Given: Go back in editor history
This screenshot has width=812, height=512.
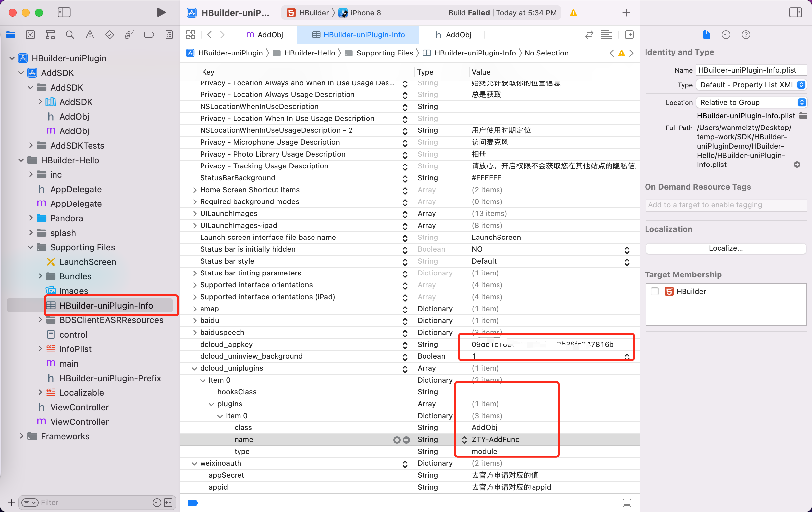Looking at the screenshot, I should (210, 35).
